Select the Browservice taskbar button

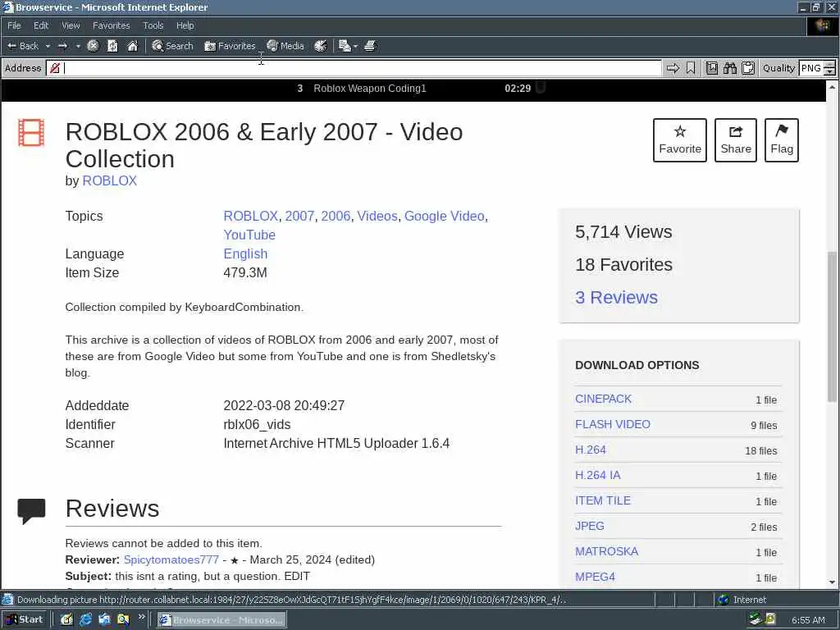click(x=221, y=620)
